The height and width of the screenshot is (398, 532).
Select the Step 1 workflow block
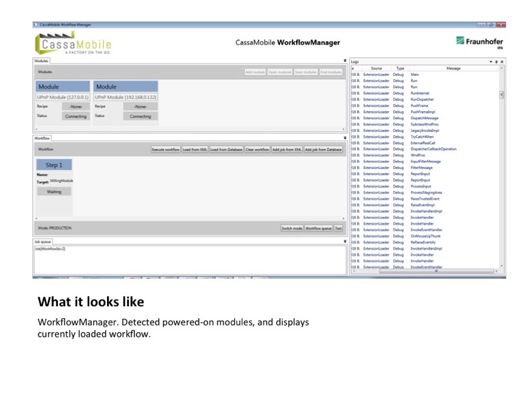click(54, 165)
